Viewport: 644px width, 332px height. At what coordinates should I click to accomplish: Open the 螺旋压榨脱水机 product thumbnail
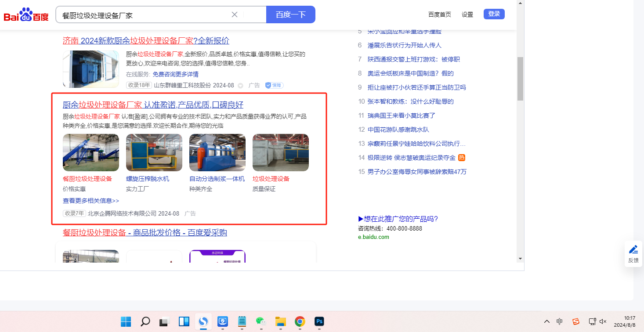pos(154,152)
